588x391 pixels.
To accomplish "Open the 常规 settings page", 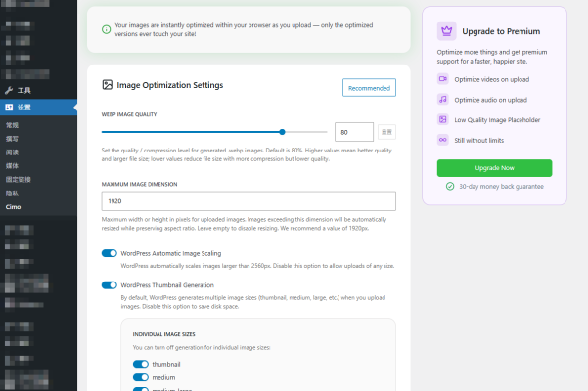I will click(12, 125).
